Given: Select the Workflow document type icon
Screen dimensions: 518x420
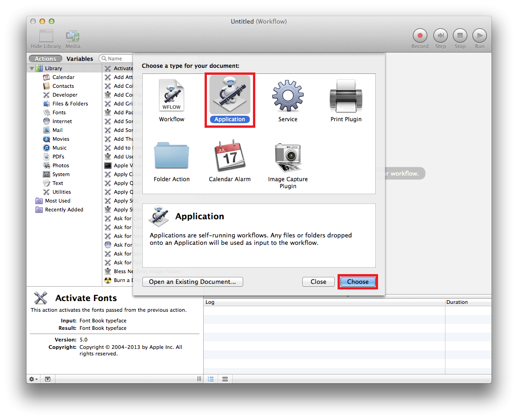Looking at the screenshot, I should coord(172,96).
